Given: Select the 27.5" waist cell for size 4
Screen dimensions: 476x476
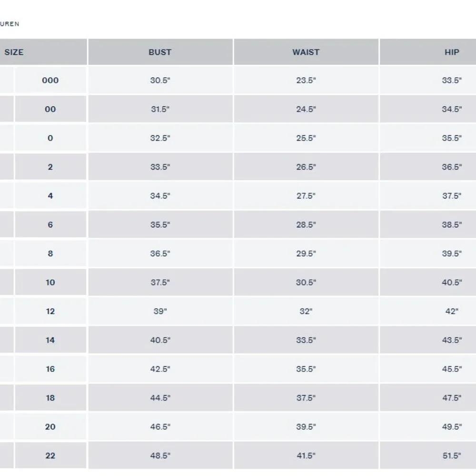Looking at the screenshot, I should [306, 196].
